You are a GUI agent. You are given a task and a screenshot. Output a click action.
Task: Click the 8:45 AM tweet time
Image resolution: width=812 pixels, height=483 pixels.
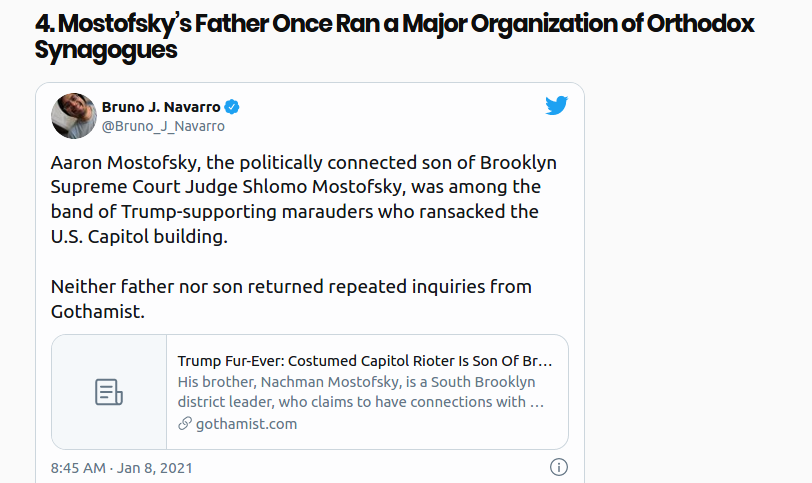(78, 468)
